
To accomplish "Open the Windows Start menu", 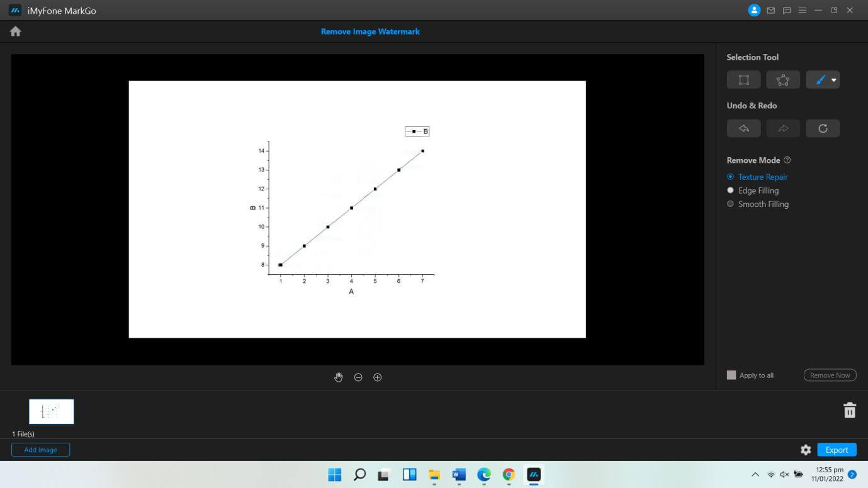I will (x=335, y=474).
